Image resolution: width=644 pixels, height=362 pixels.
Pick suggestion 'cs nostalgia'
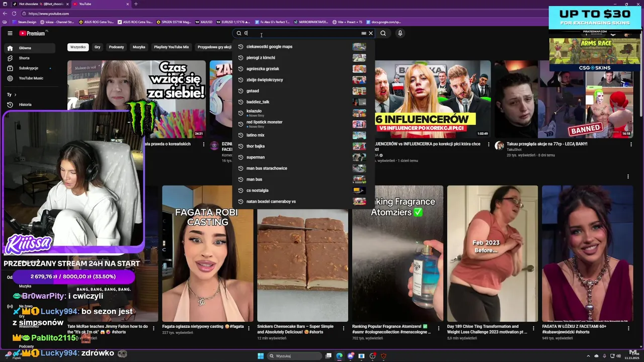[x=303, y=191]
